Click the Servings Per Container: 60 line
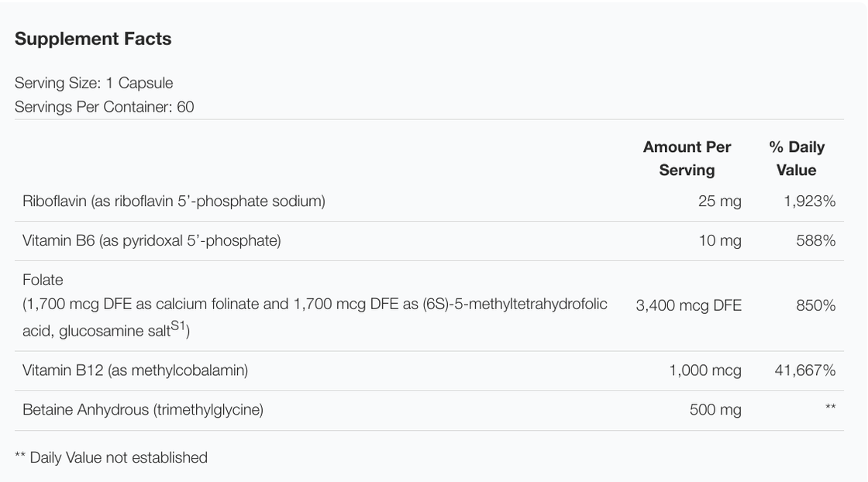The width and height of the screenshot is (868, 482). (x=104, y=107)
